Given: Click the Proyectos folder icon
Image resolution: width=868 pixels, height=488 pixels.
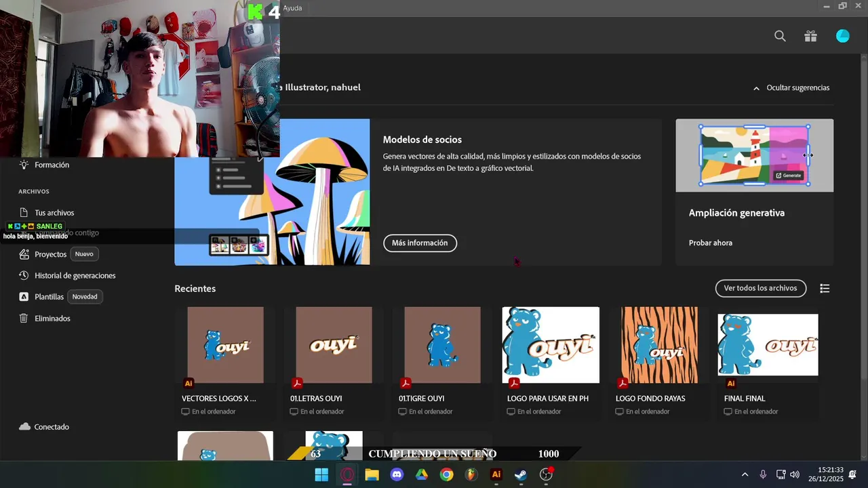Looking at the screenshot, I should click(x=24, y=254).
